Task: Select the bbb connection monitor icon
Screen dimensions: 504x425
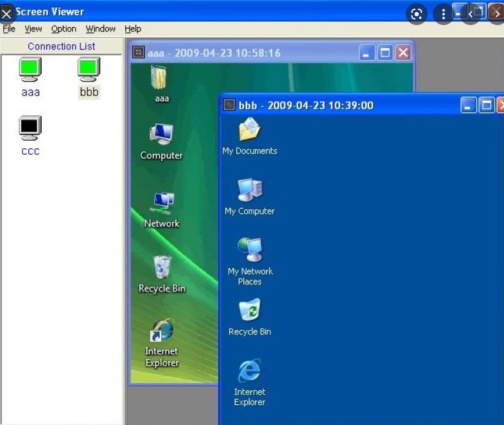Action: coord(89,69)
